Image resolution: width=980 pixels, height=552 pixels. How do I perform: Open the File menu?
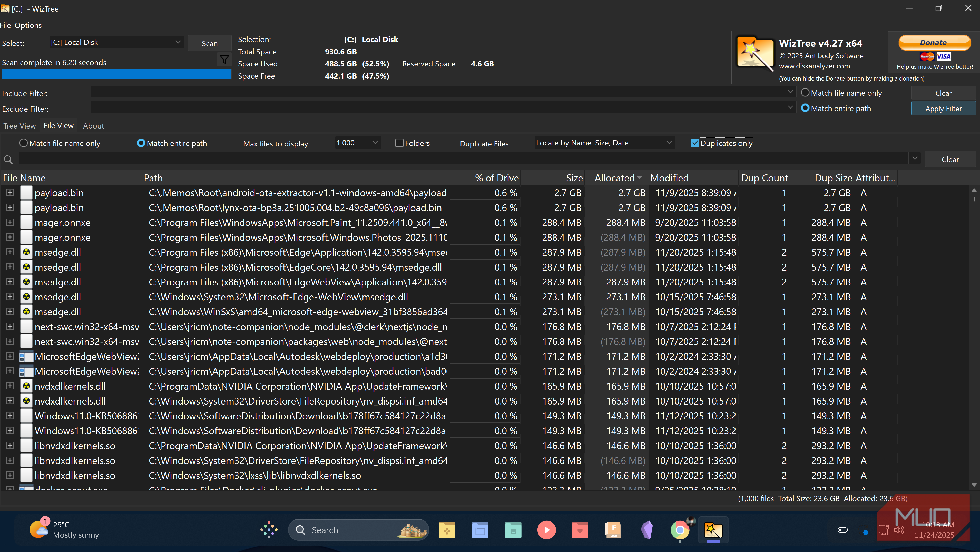pyautogui.click(x=5, y=25)
